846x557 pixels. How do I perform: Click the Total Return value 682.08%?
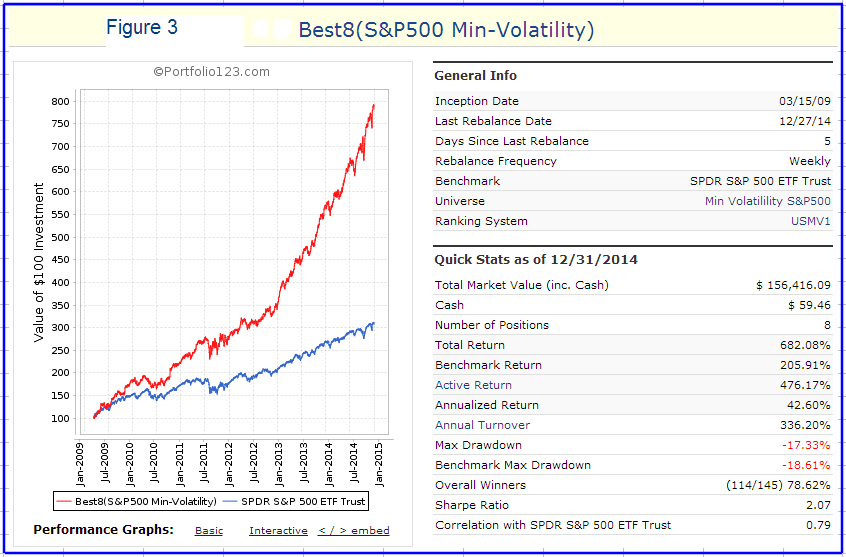pos(803,345)
